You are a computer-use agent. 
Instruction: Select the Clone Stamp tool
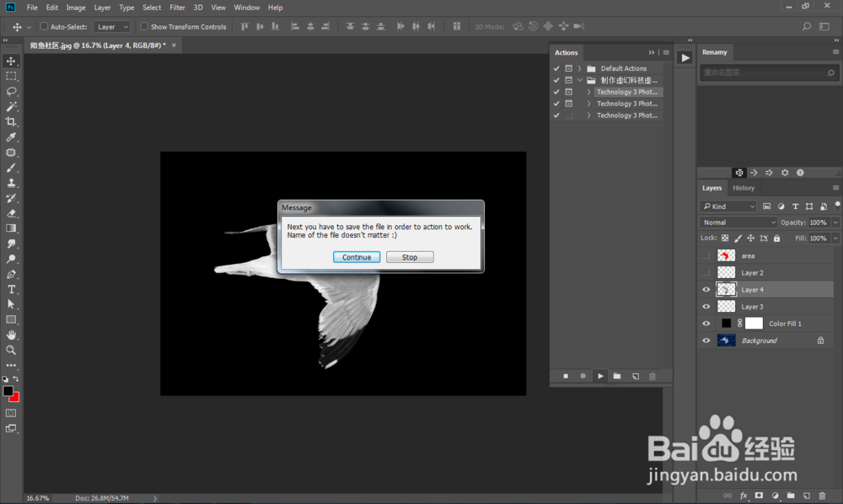(x=11, y=183)
